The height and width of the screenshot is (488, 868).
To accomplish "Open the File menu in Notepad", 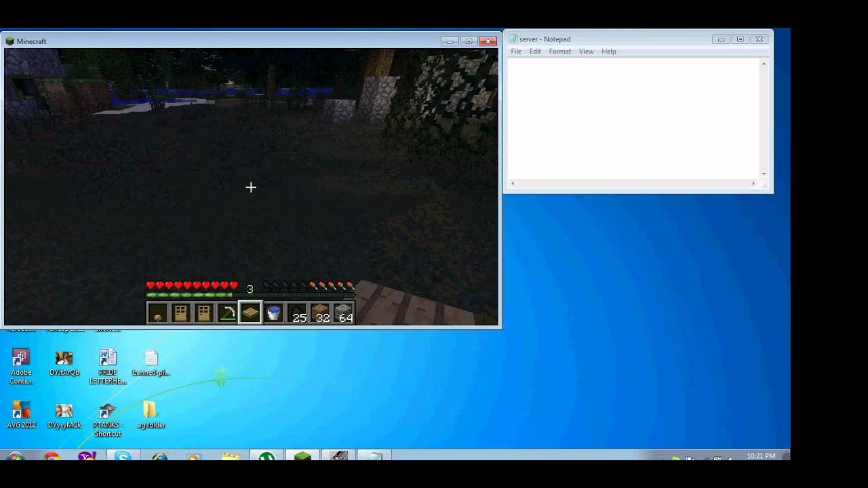I will tap(516, 52).
